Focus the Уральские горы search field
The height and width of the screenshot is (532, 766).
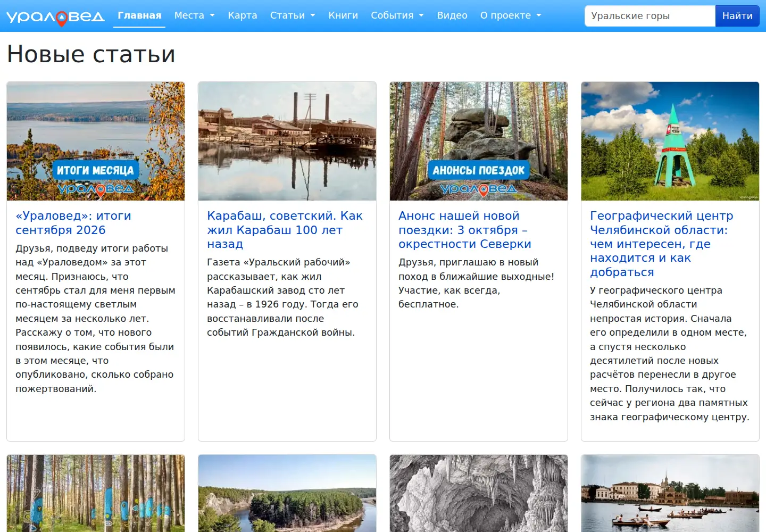[650, 16]
